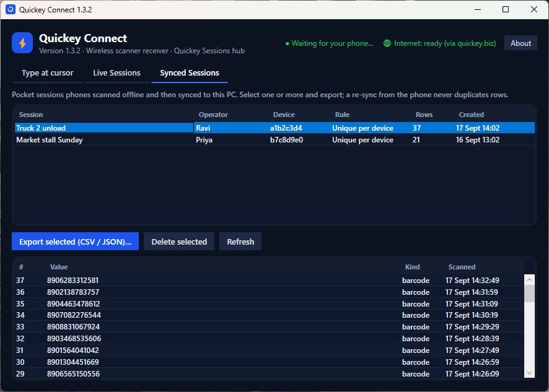This screenshot has height=392, width=549.
Task: Click the Rows column header
Action: coord(424,115)
